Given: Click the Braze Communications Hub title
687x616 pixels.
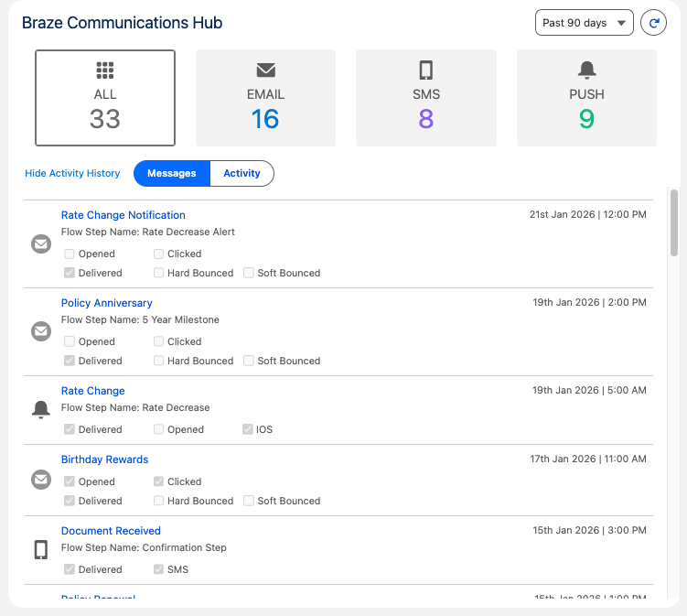Looking at the screenshot, I should point(123,23).
